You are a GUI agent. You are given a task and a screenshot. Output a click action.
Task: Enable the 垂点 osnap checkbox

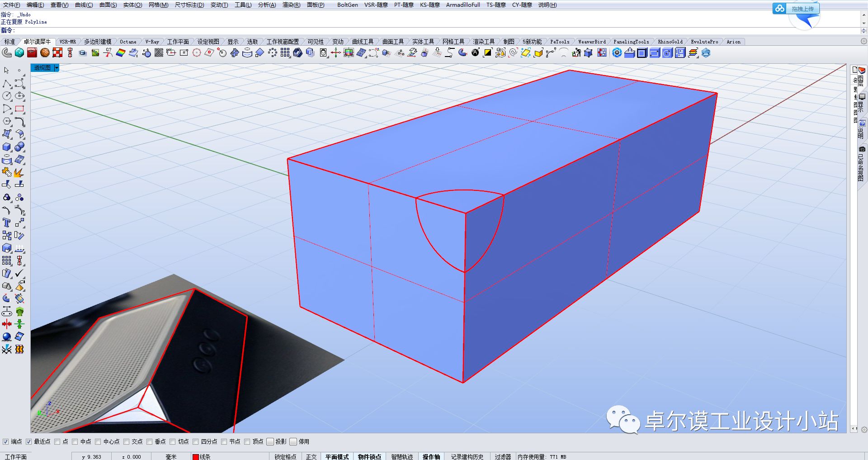[x=149, y=441]
